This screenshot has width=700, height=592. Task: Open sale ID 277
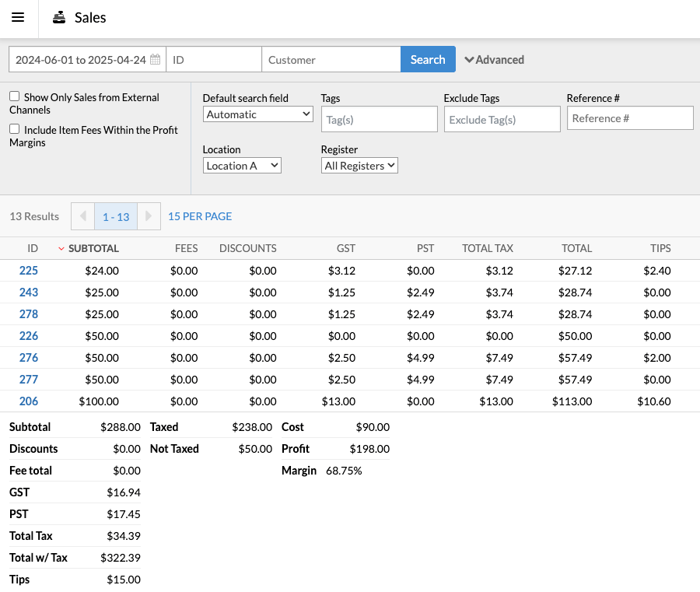(29, 380)
